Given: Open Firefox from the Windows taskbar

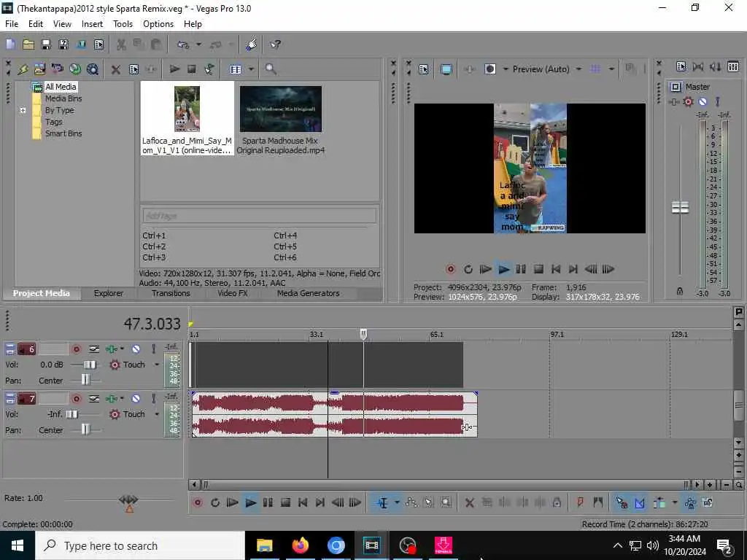Looking at the screenshot, I should (x=300, y=545).
